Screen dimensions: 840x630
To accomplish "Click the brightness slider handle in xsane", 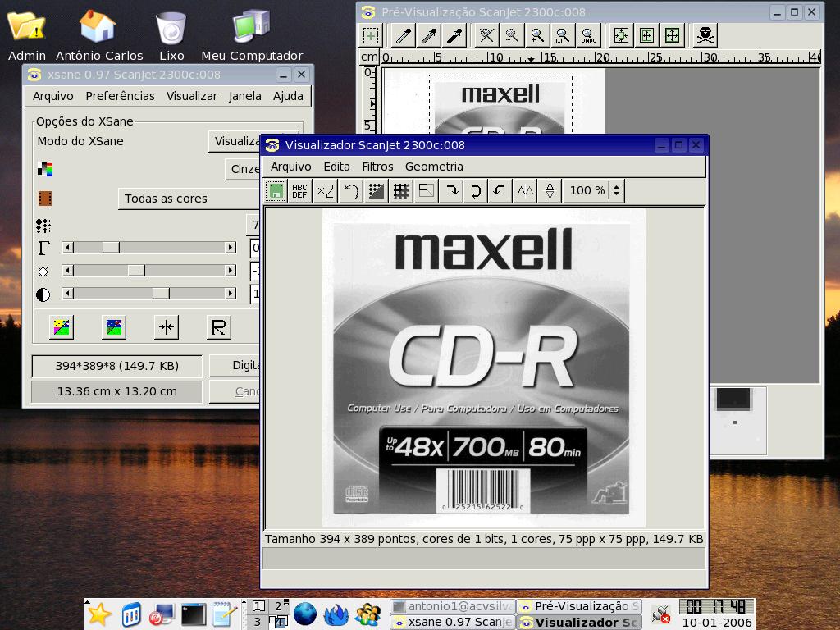I will click(x=136, y=271).
